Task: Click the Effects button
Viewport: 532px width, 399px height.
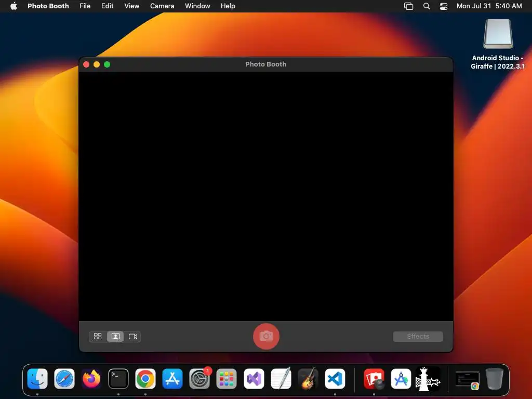Action: (418, 336)
